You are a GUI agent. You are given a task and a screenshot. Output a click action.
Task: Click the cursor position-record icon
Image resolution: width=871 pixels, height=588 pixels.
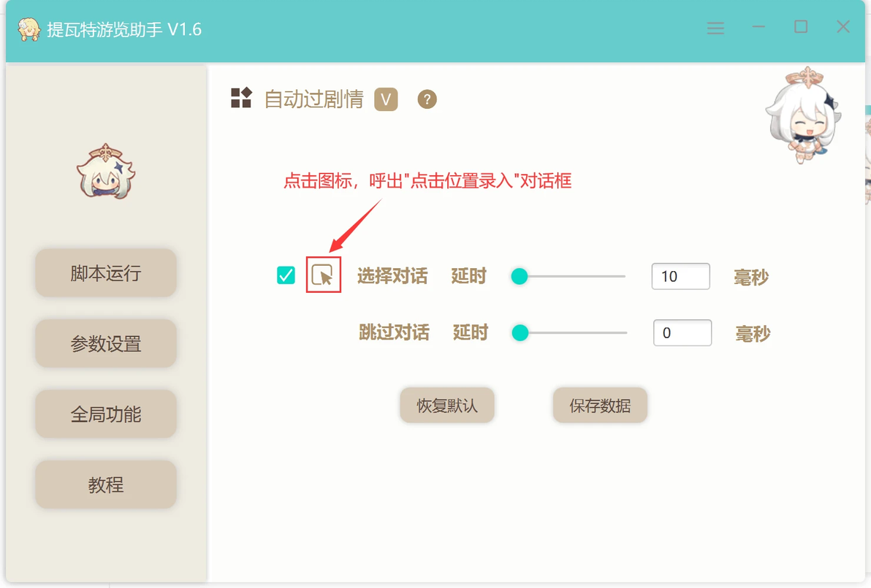(x=322, y=275)
